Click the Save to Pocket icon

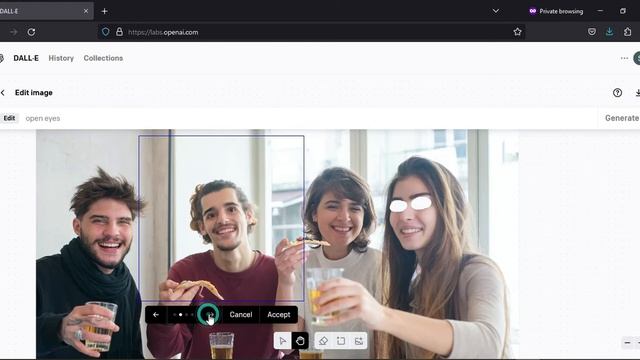(592, 32)
